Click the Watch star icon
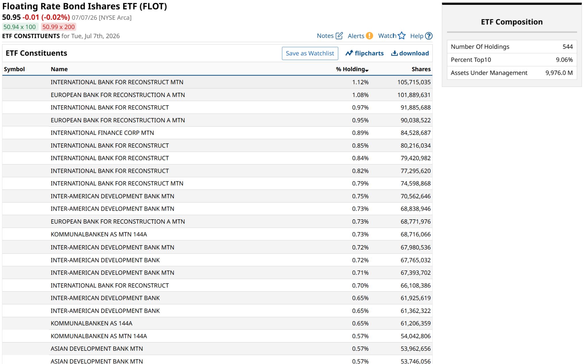588x364 pixels. (402, 36)
